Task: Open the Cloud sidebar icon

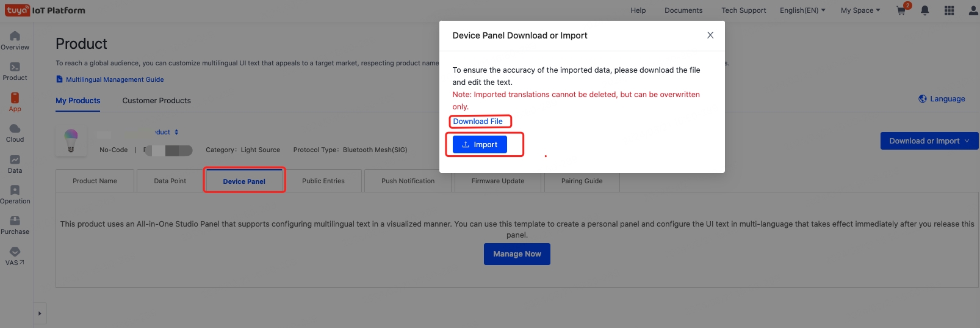Action: [15, 129]
